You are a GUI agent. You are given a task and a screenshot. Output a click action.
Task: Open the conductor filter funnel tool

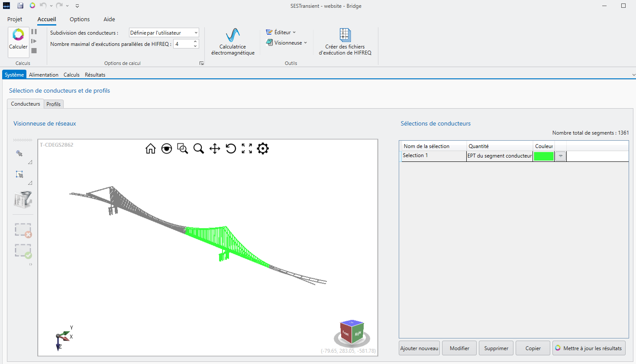pyautogui.click(x=23, y=200)
